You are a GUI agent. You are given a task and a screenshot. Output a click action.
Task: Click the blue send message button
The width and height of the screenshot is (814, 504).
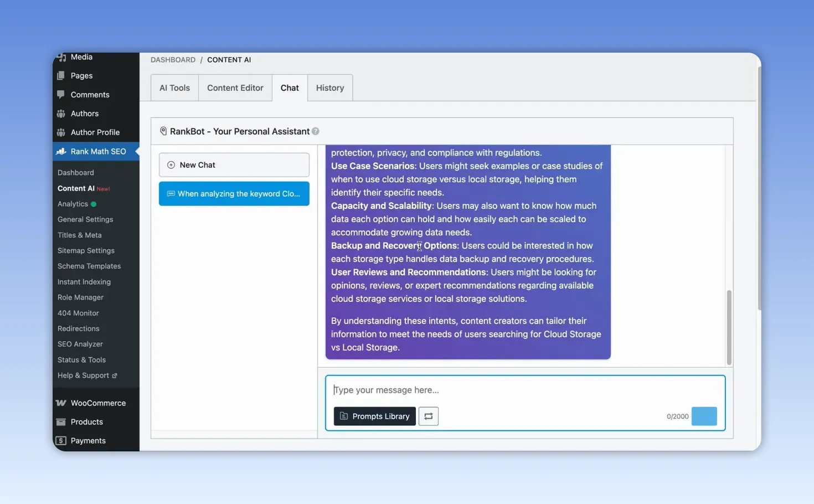pyautogui.click(x=704, y=416)
